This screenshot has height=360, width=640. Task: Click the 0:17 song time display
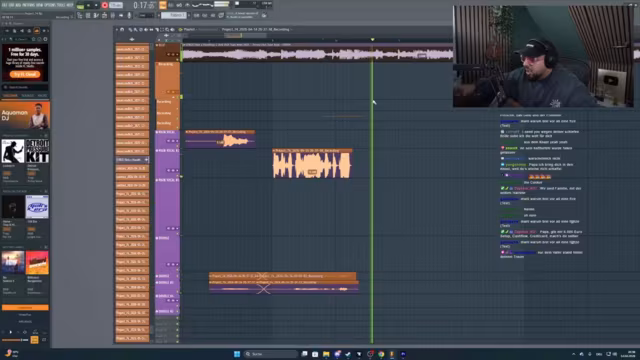tap(144, 5)
